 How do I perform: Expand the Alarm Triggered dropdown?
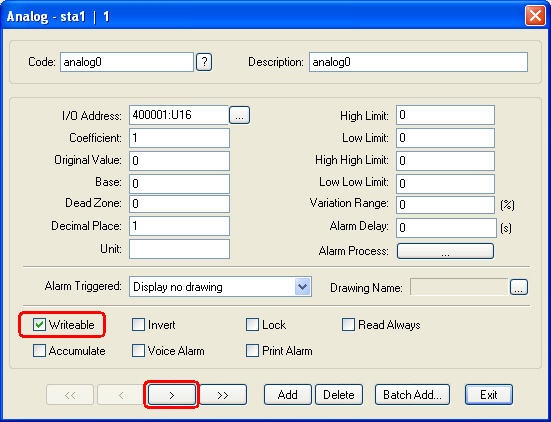302,287
